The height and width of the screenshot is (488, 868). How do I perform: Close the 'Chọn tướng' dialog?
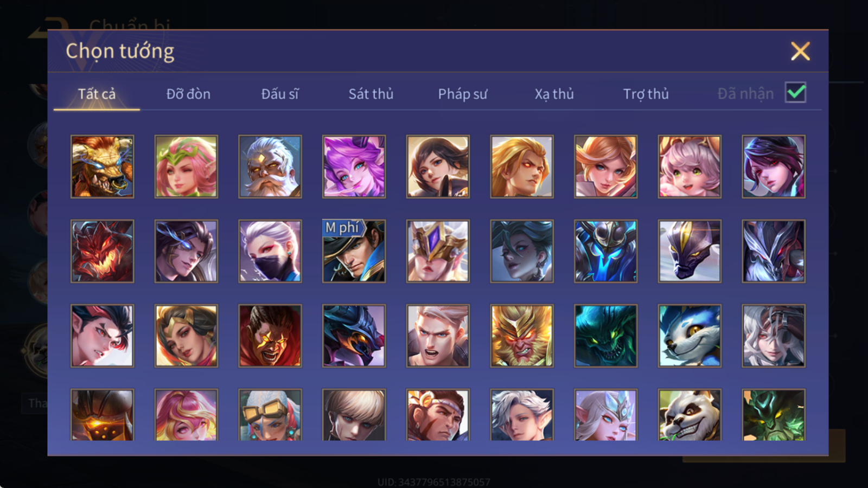tap(800, 52)
